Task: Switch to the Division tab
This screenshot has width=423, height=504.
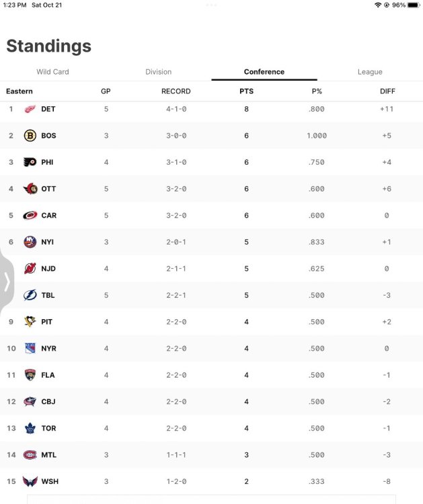Action: coord(159,72)
